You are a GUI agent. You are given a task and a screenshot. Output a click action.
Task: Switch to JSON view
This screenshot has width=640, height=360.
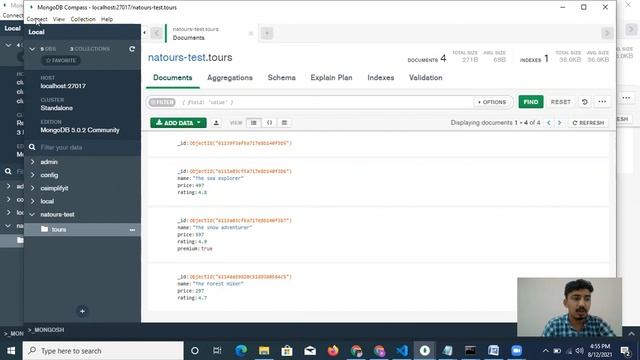(x=269, y=123)
